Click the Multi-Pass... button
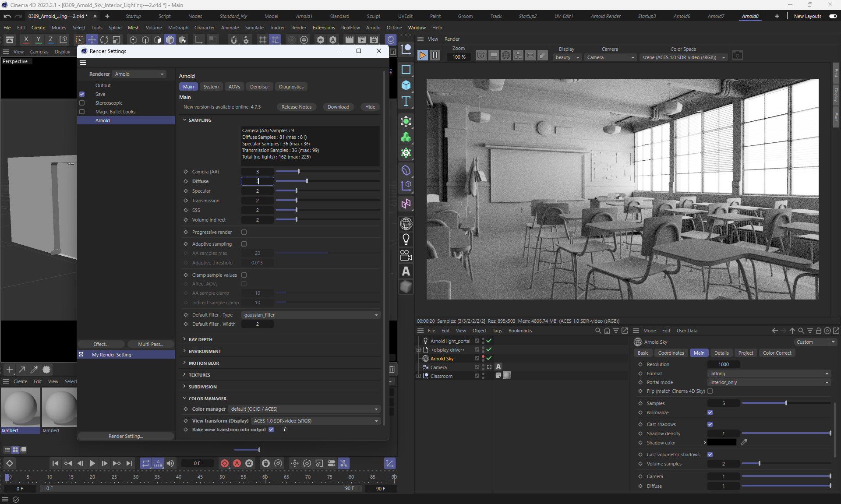This screenshot has height=504, width=841. [150, 344]
